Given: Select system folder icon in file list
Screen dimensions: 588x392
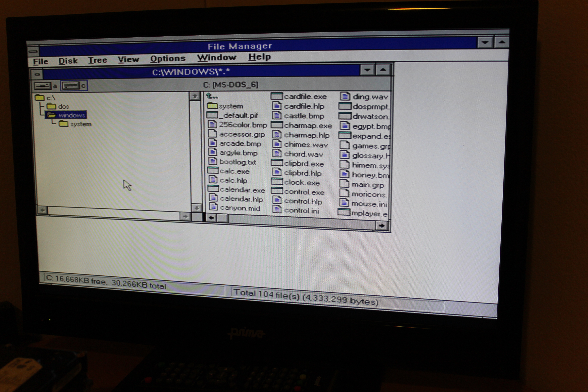Looking at the screenshot, I should click(212, 106).
